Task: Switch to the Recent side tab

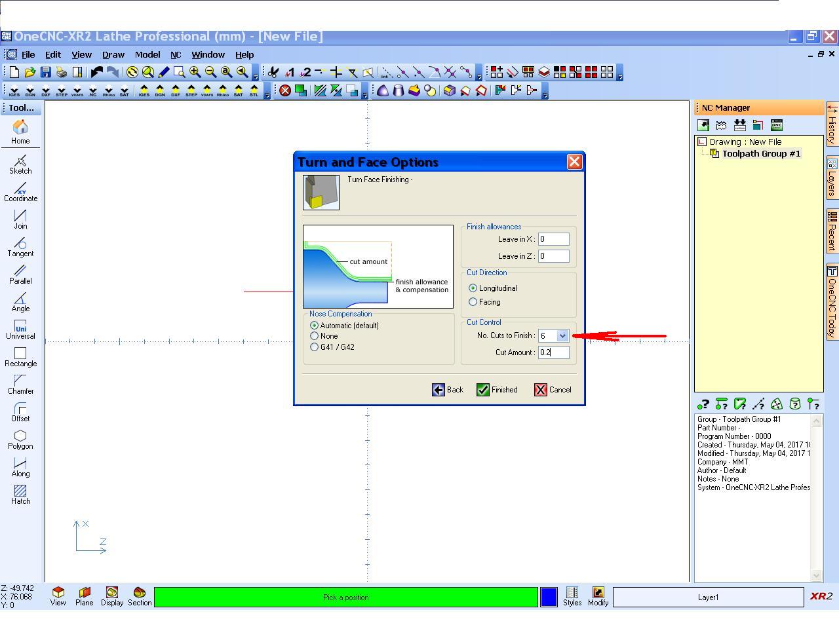Action: coord(832,231)
